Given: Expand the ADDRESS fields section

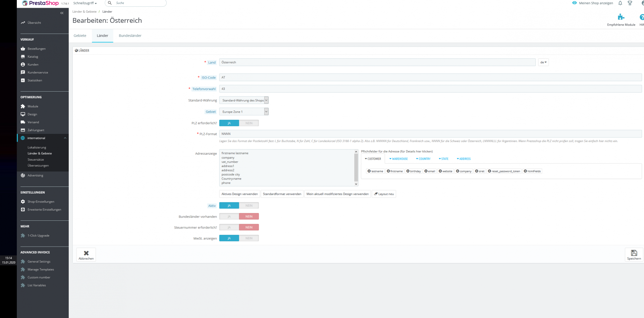Looking at the screenshot, I should pyautogui.click(x=464, y=159).
